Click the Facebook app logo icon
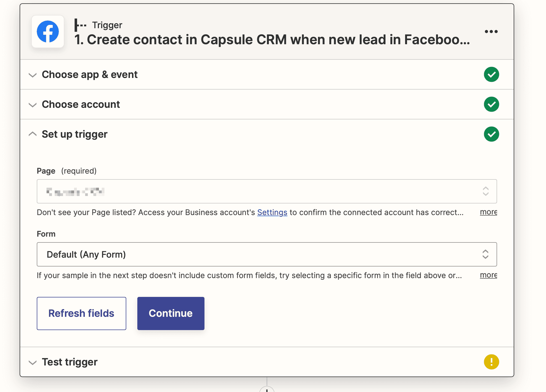 [x=48, y=32]
